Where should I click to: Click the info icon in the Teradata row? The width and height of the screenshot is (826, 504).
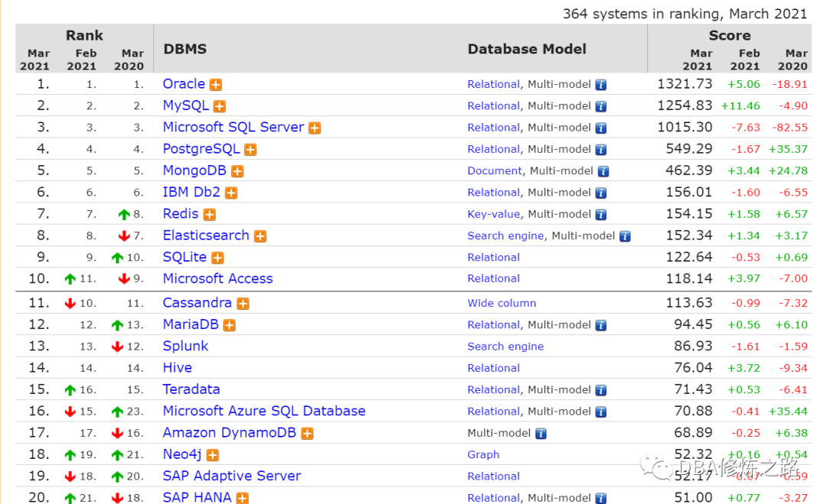click(x=601, y=390)
